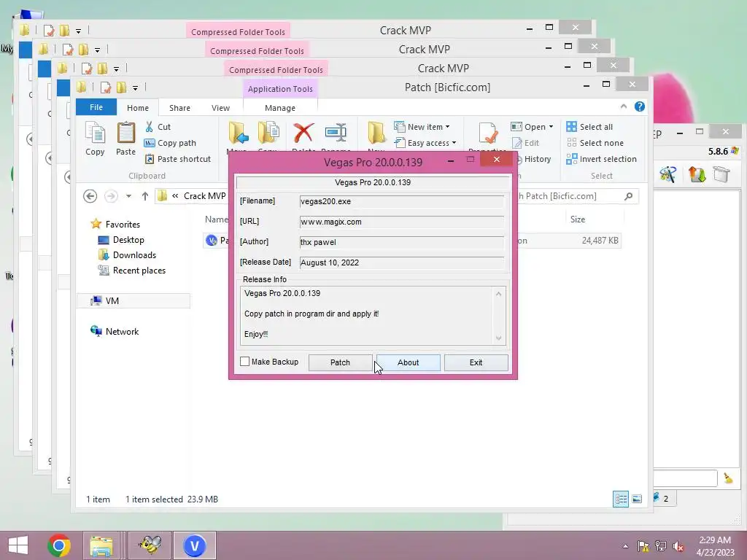Click the 2:29 AM clock in the taskbar

(x=715, y=540)
